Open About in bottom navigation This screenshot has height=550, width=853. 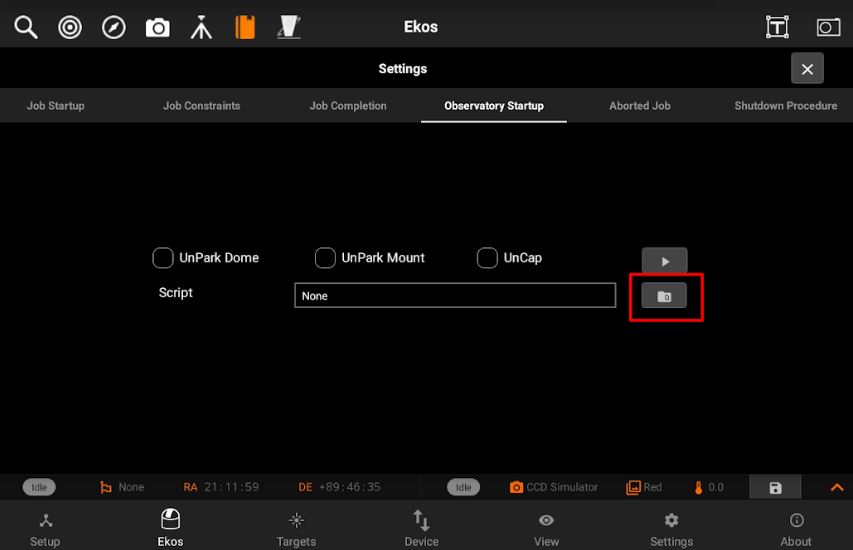click(x=796, y=527)
